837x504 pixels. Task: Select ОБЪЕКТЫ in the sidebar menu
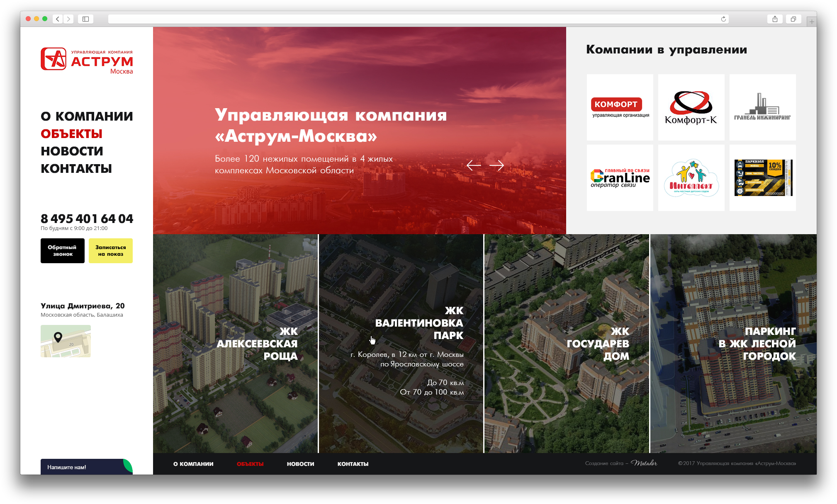[71, 134]
